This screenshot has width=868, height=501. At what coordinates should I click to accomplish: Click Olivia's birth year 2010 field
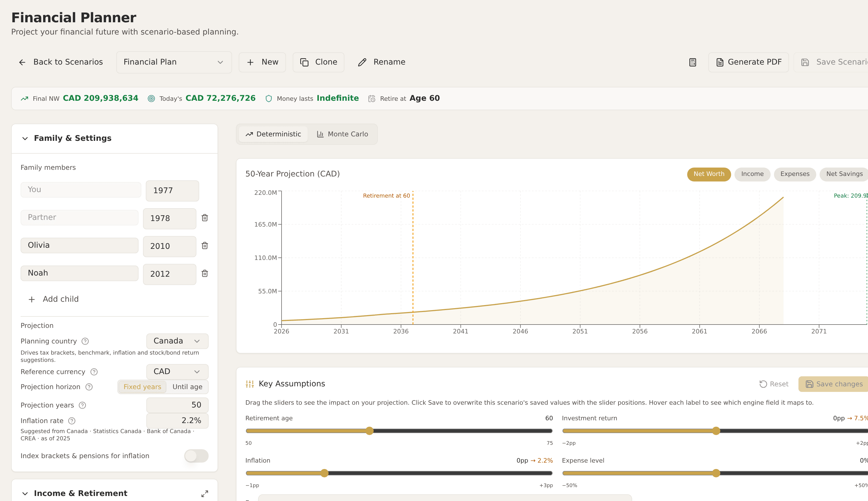coord(169,246)
